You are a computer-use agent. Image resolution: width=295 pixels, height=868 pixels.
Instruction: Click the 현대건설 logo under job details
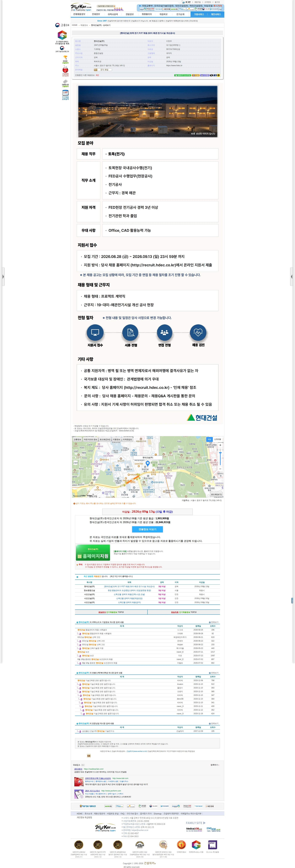pyautogui.click(x=202, y=418)
